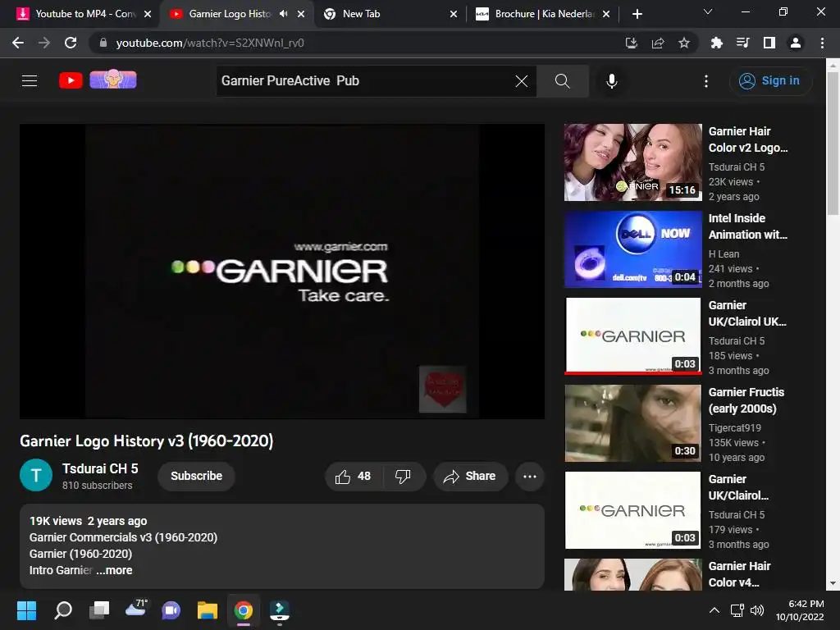The height and width of the screenshot is (630, 840).
Task: Open the Windows Start menu
Action: [26, 610]
